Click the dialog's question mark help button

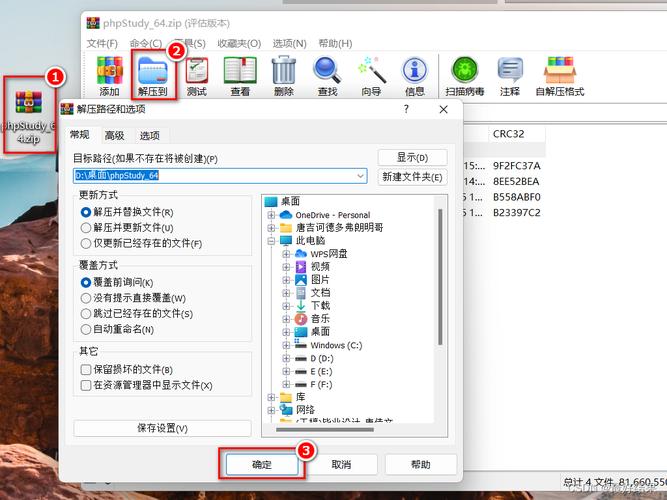click(x=406, y=109)
